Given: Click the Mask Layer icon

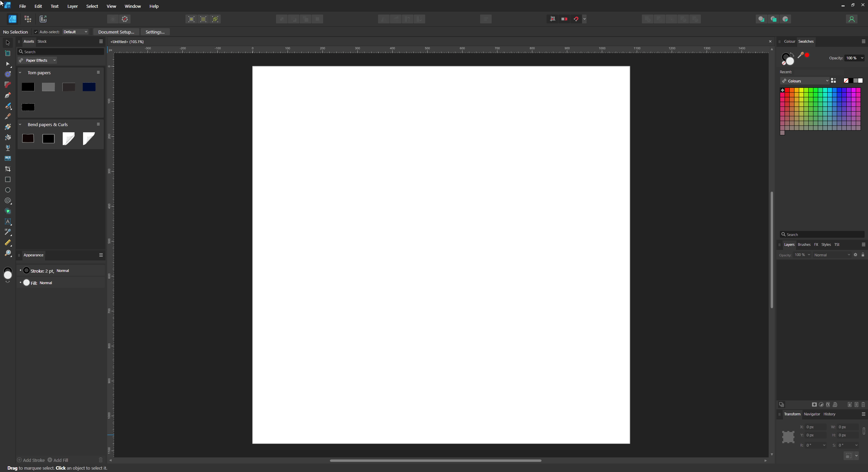Looking at the screenshot, I should pos(814,405).
